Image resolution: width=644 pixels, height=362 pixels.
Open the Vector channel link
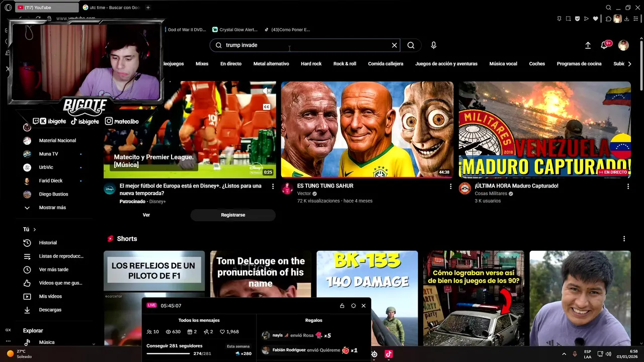(304, 194)
